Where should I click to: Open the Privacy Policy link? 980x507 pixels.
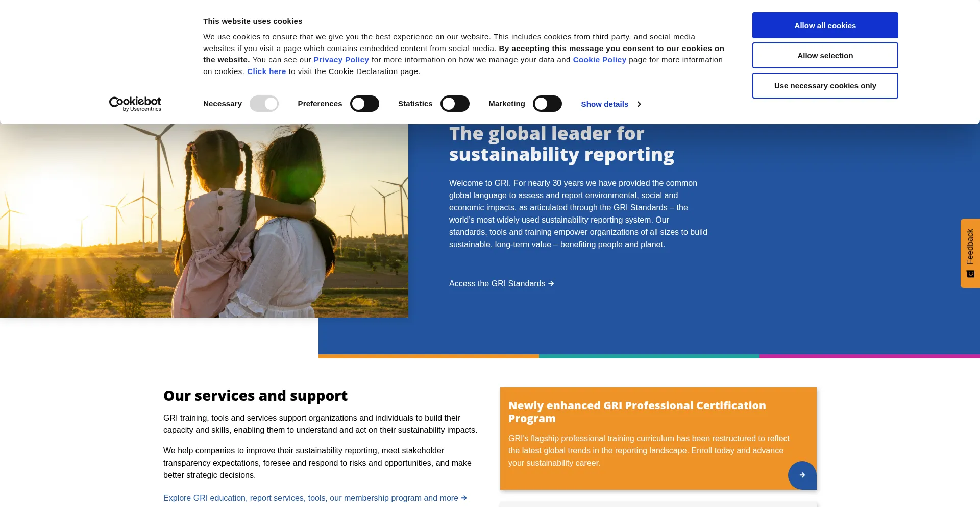(x=341, y=60)
